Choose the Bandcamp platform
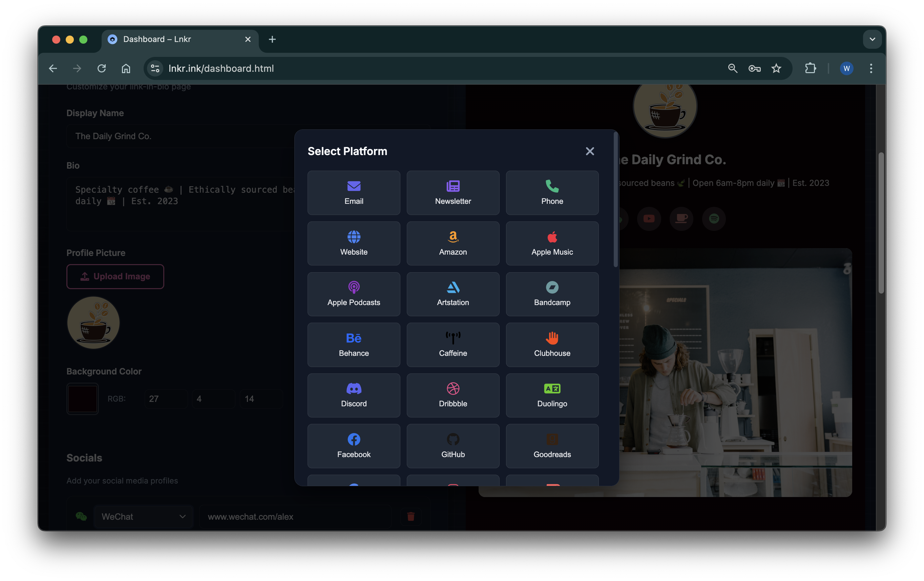Screen dimensions: 924x581 click(x=552, y=294)
